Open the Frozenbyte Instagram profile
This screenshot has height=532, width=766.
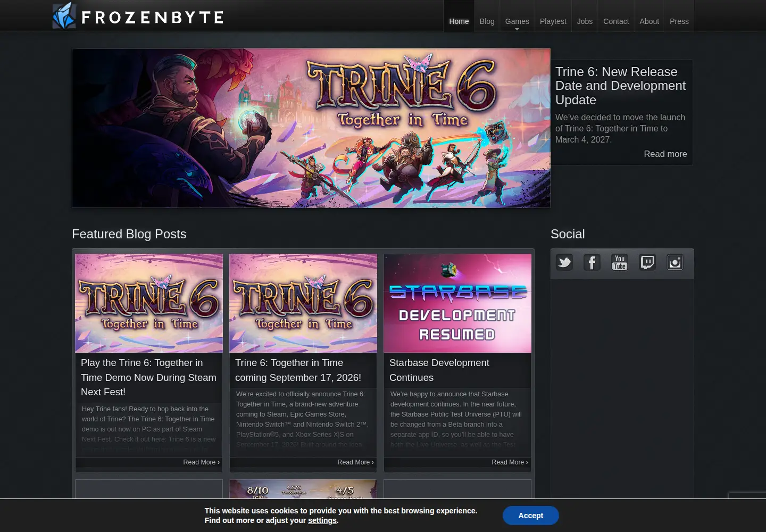[x=675, y=262]
